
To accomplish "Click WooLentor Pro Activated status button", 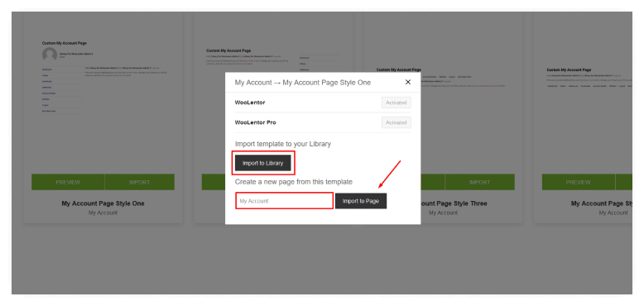I will tap(396, 122).
